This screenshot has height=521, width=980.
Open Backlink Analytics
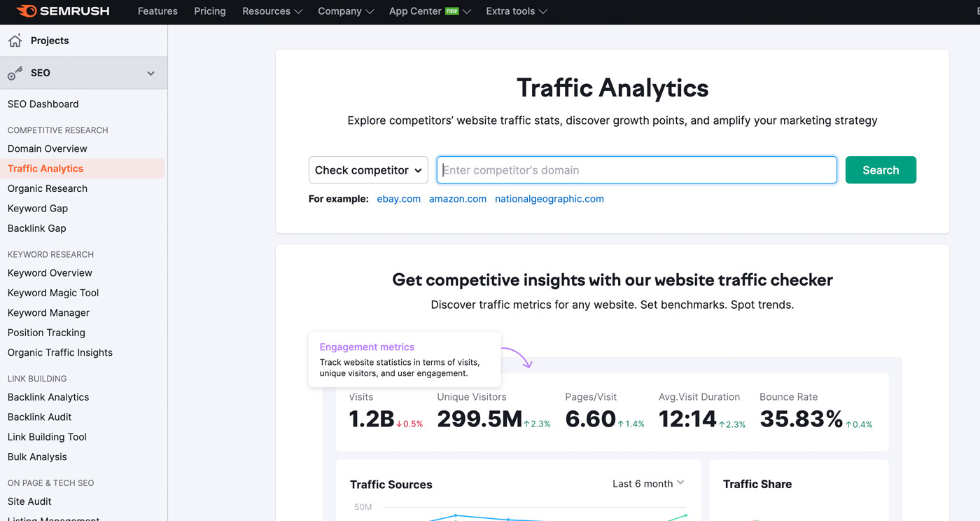point(48,397)
